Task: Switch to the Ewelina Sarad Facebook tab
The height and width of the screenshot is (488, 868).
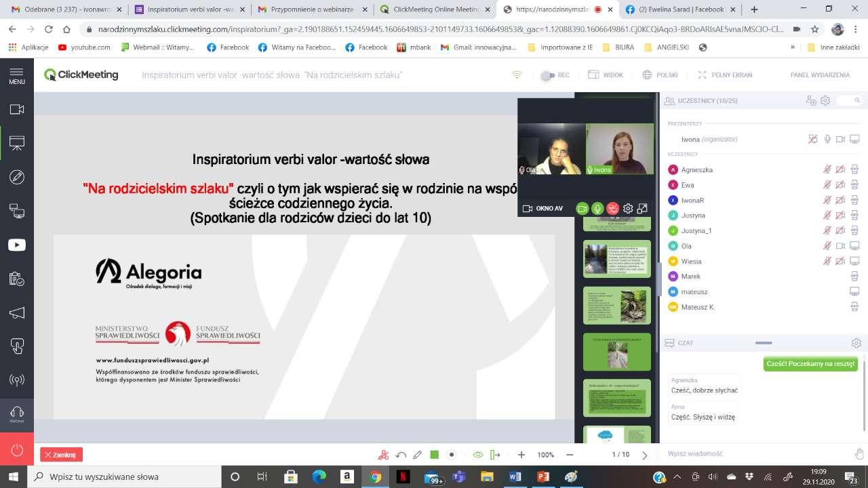Action: 681,9
